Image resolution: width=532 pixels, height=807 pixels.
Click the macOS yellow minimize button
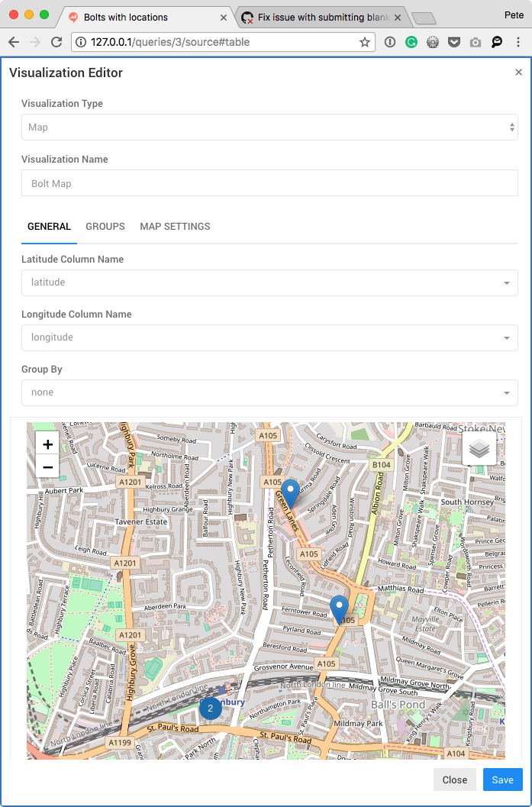[29, 15]
